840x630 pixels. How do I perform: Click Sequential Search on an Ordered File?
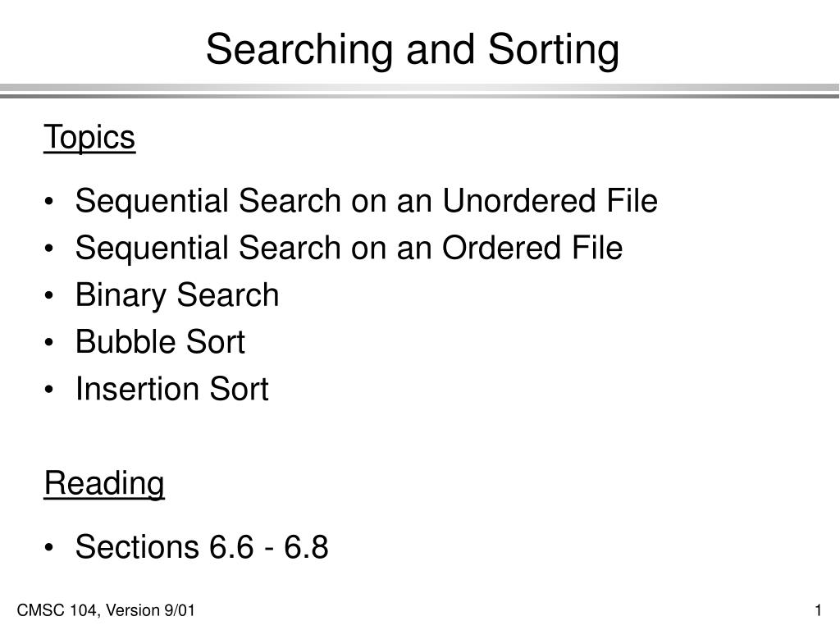349,248
